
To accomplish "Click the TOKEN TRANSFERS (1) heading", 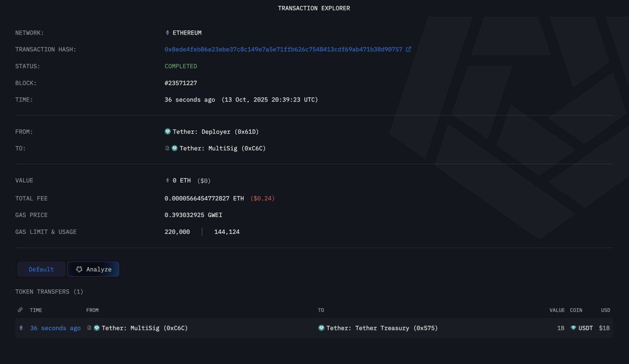I will click(x=49, y=292).
